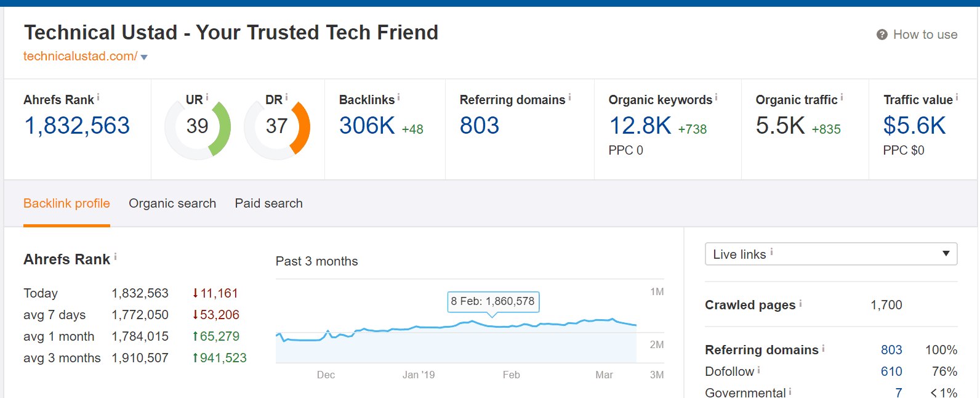Click the How to use link
980x398 pixels.
point(925,35)
